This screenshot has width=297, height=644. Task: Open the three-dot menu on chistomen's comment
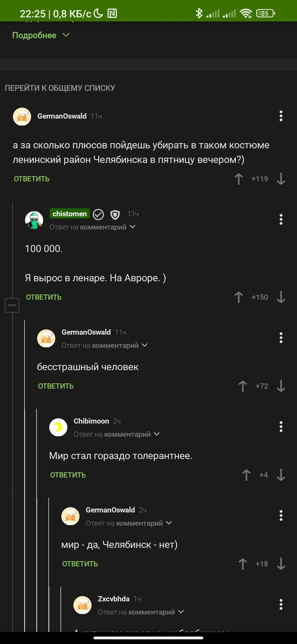tap(280, 219)
